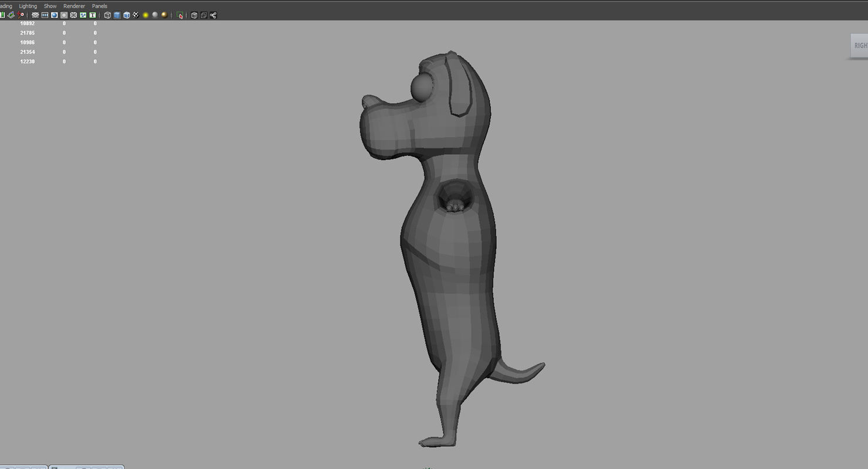
Task: Select the dog model's eyeball
Action: (x=421, y=88)
